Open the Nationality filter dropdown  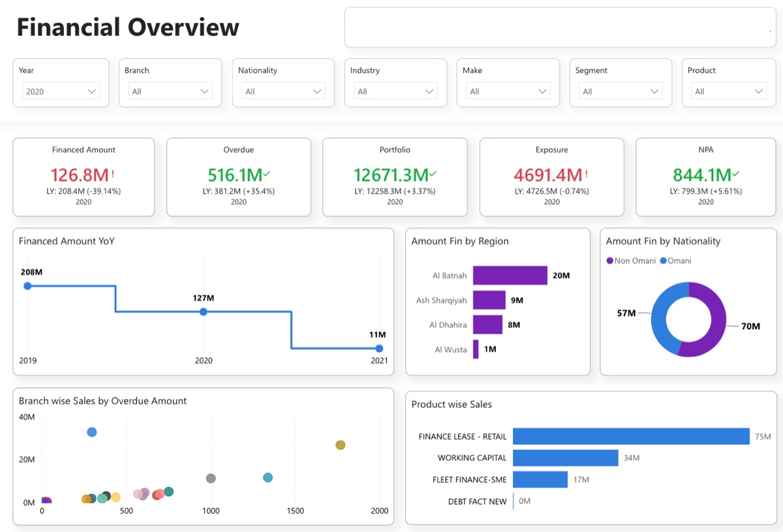(283, 91)
